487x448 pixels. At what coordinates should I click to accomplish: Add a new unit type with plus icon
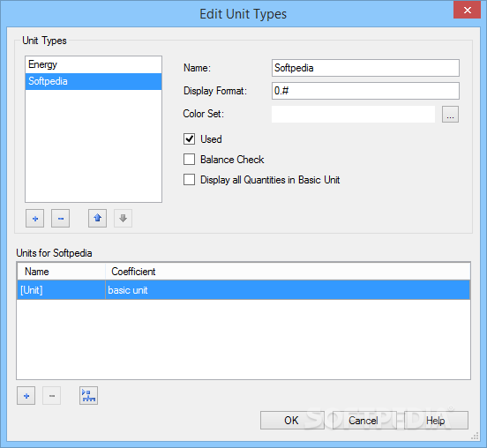click(34, 218)
